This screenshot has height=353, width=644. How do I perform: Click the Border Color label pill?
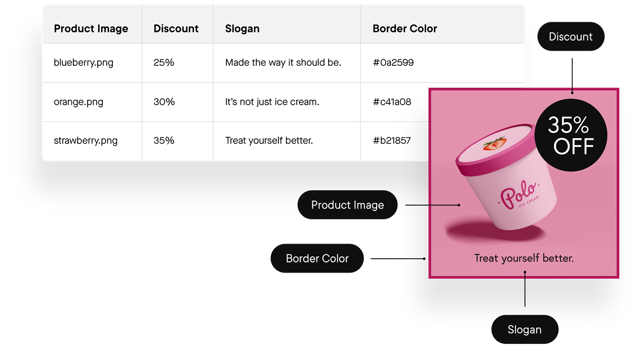point(317,258)
